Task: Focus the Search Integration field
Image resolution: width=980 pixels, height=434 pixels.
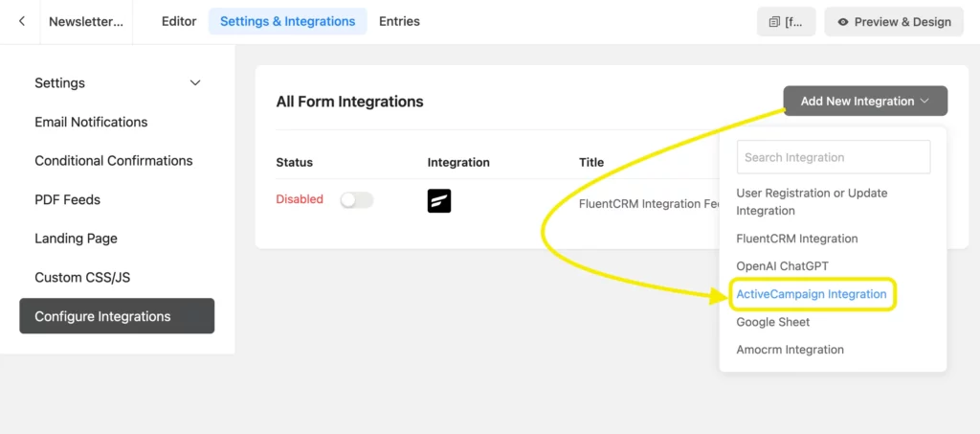Action: [833, 157]
